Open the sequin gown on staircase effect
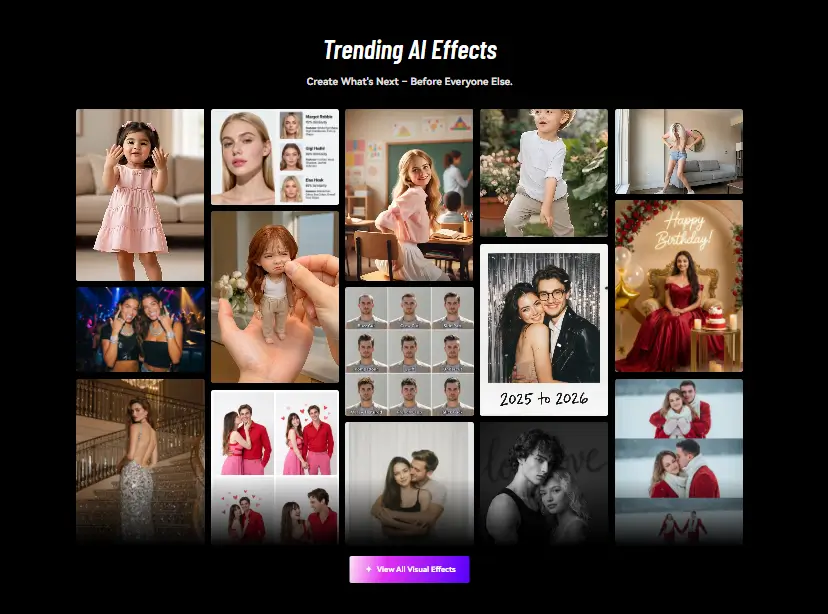The image size is (828, 614). (x=140, y=460)
